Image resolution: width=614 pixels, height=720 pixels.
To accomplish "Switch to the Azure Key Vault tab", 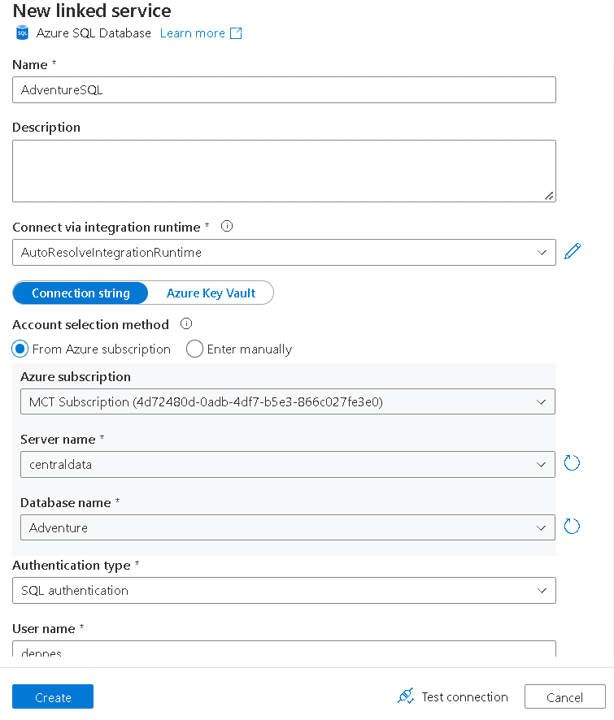I will click(210, 293).
